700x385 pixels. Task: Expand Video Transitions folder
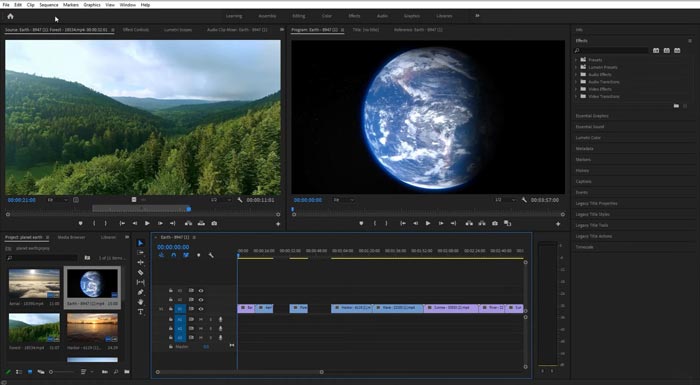pos(576,96)
